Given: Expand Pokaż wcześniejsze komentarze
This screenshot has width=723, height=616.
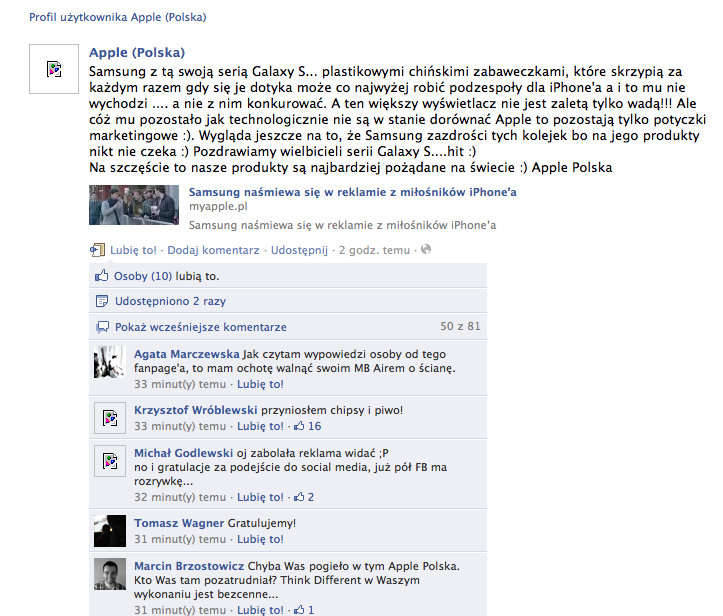Looking at the screenshot, I should click(x=201, y=327).
